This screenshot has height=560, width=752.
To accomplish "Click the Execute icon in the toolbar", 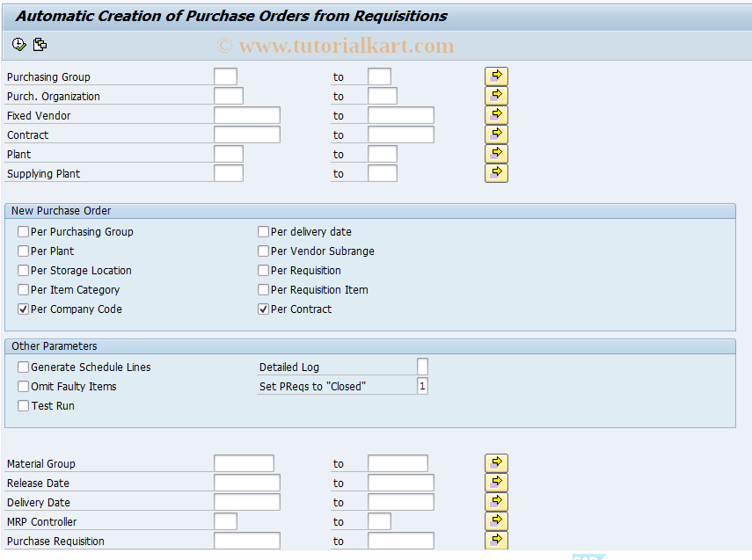I will click(x=18, y=44).
